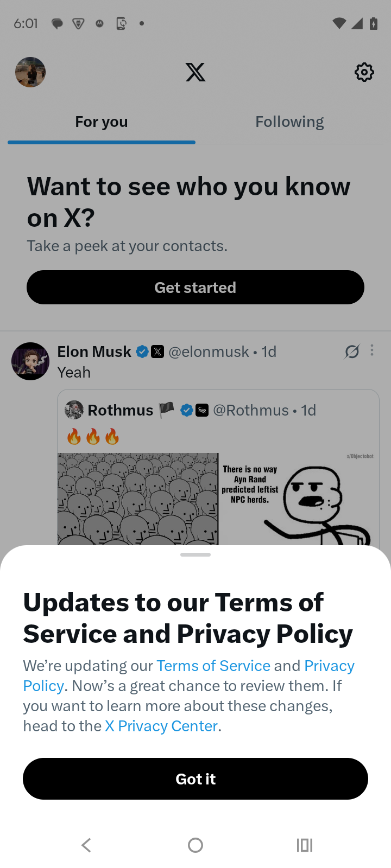Viewport: 391px width, 868px height.
Task: Open the NPC meme image in quoted post
Action: point(217,499)
